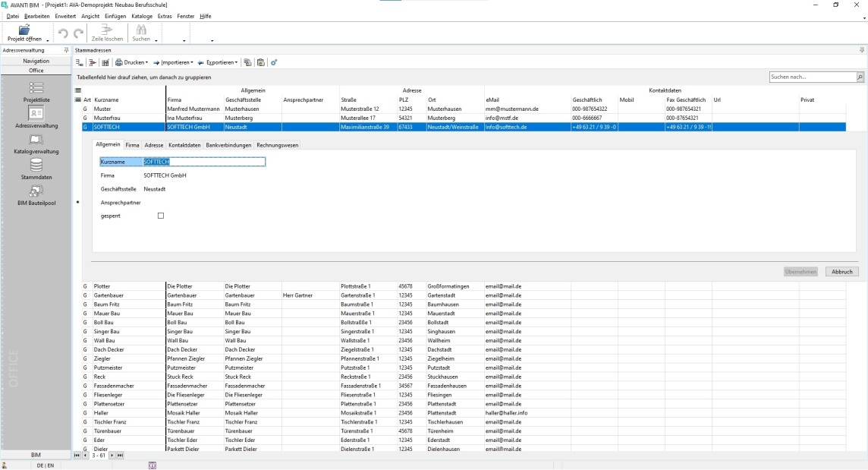
Task: Open the Exportieren dropdown menu
Action: coord(219,62)
